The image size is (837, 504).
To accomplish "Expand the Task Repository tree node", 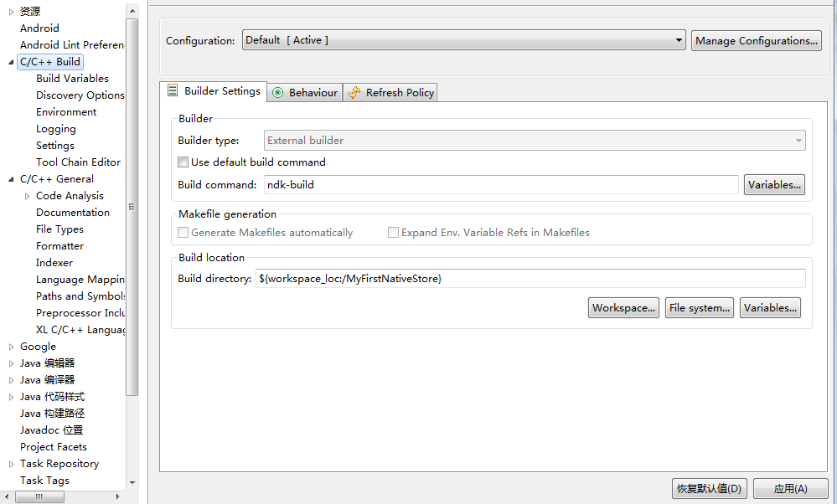I will [x=11, y=464].
